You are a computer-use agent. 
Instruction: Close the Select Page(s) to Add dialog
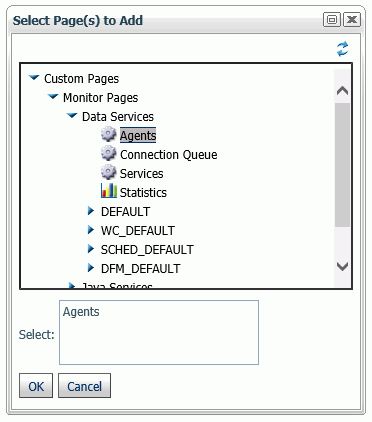[352, 20]
